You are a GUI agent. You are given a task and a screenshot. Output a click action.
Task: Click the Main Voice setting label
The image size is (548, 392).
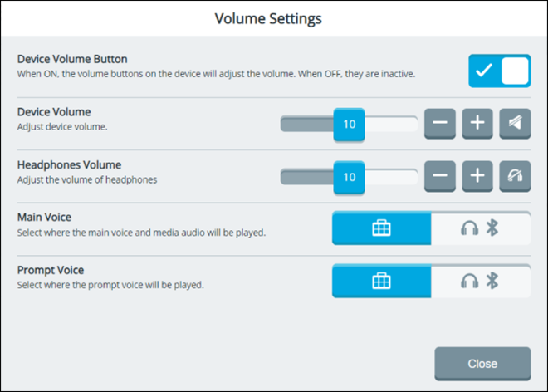click(44, 217)
